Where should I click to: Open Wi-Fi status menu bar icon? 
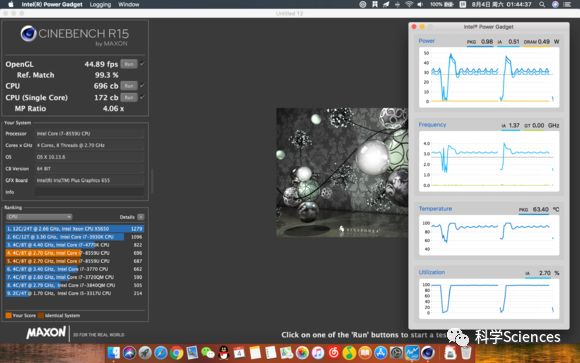pos(409,4)
